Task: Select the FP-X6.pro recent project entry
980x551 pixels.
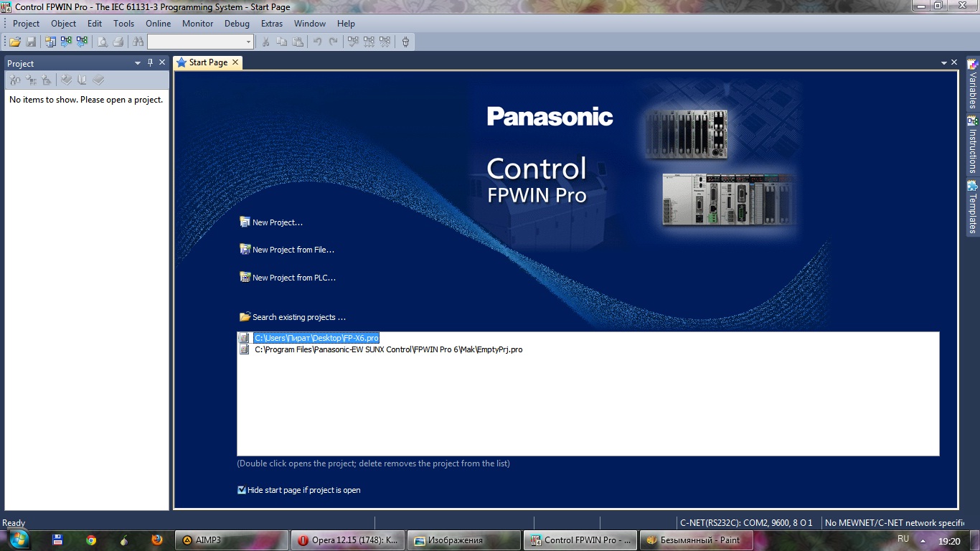Action: click(x=316, y=338)
